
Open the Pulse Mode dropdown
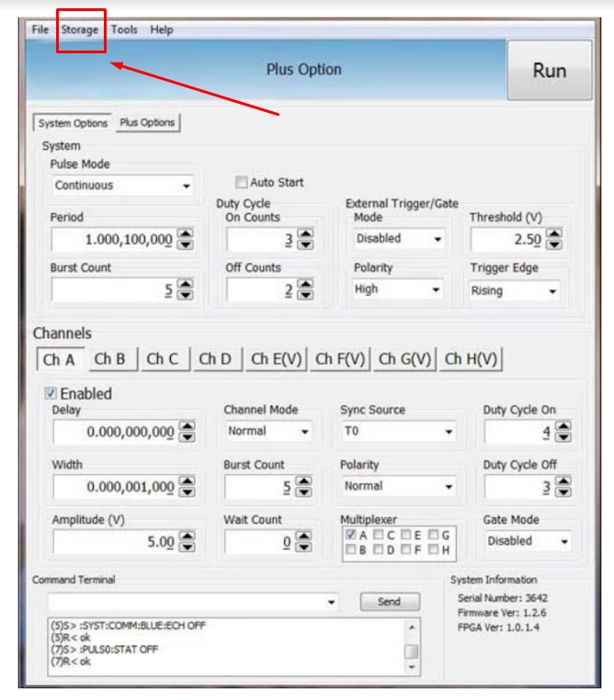[x=123, y=186]
